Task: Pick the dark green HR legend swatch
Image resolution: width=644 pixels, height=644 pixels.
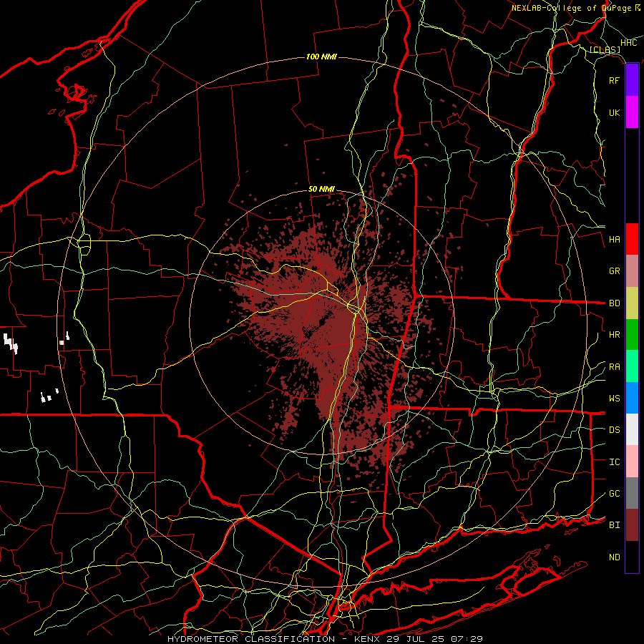Action: tap(632, 335)
